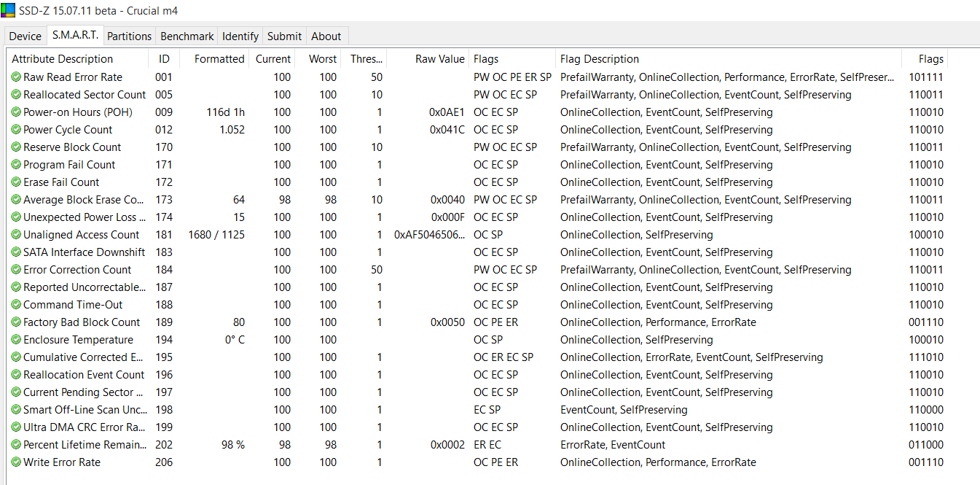
Task: Click 'ER EC' flags in row 202
Action: pos(487,445)
